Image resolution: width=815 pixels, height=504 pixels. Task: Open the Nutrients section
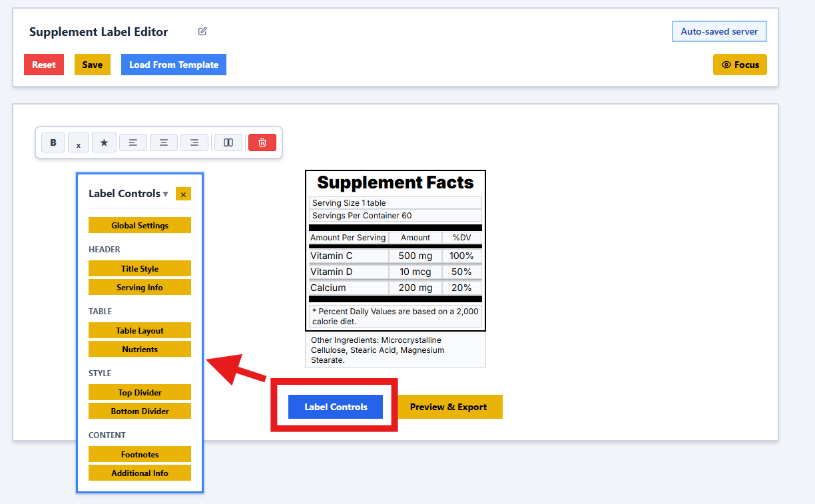(x=140, y=350)
